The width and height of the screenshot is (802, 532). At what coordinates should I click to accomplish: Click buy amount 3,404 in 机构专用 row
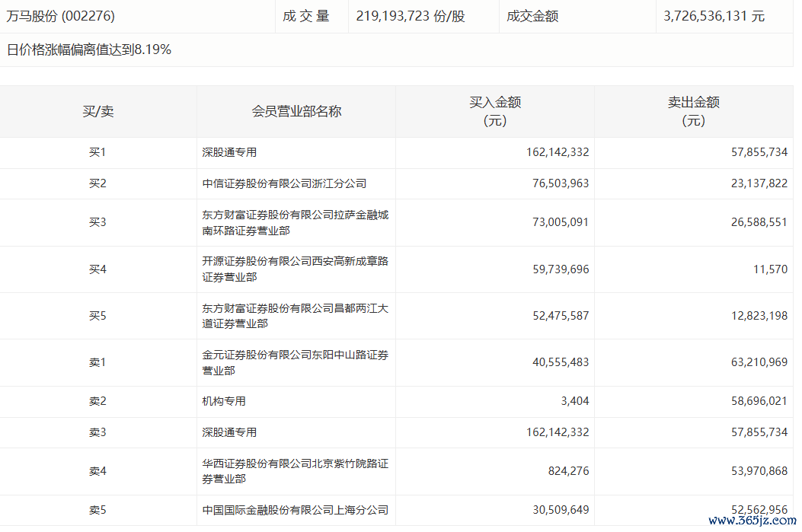(x=575, y=401)
